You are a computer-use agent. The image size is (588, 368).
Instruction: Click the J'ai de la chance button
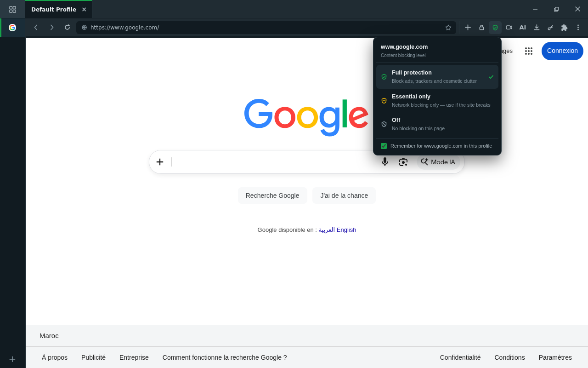tap(344, 195)
